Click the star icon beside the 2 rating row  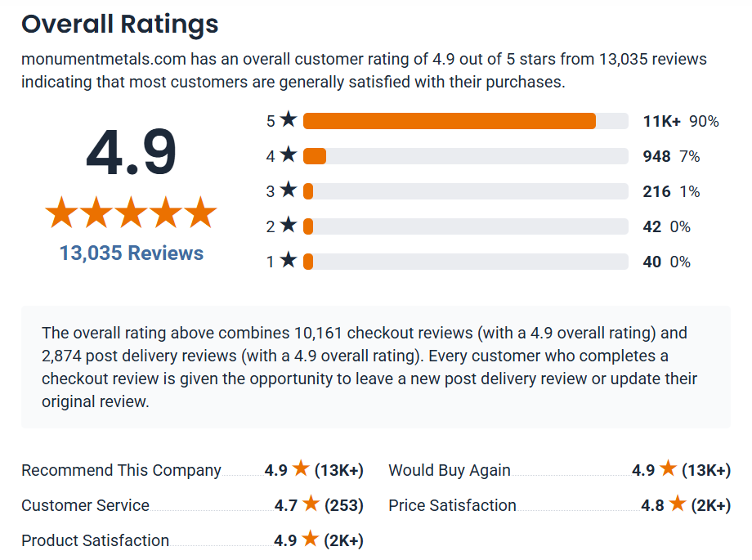[x=288, y=226]
